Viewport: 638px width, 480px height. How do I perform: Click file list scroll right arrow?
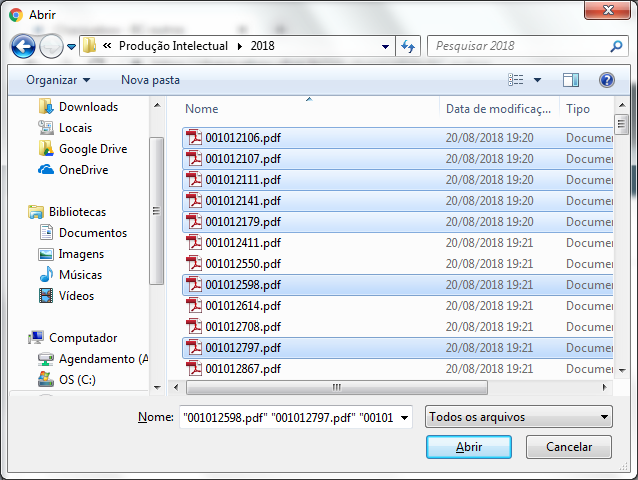point(605,387)
